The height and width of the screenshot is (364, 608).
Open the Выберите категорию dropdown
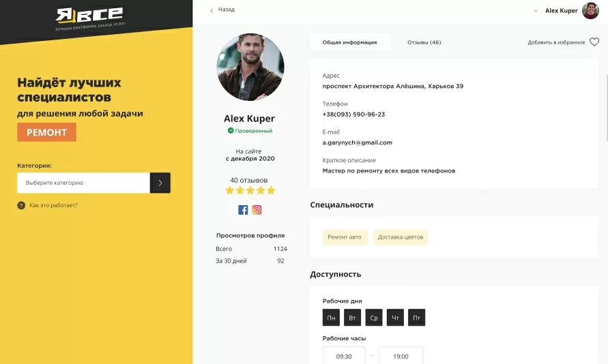point(83,183)
